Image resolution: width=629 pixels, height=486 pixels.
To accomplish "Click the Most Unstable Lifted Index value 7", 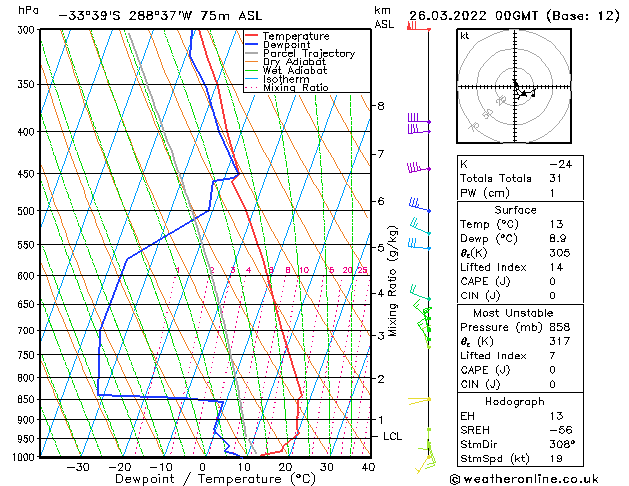I will pyautogui.click(x=552, y=356).
